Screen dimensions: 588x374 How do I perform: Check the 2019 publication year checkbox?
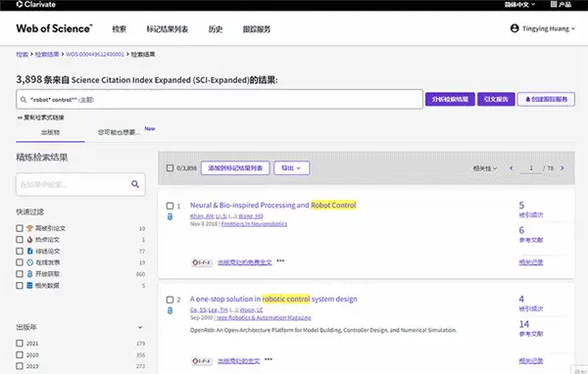click(x=20, y=366)
